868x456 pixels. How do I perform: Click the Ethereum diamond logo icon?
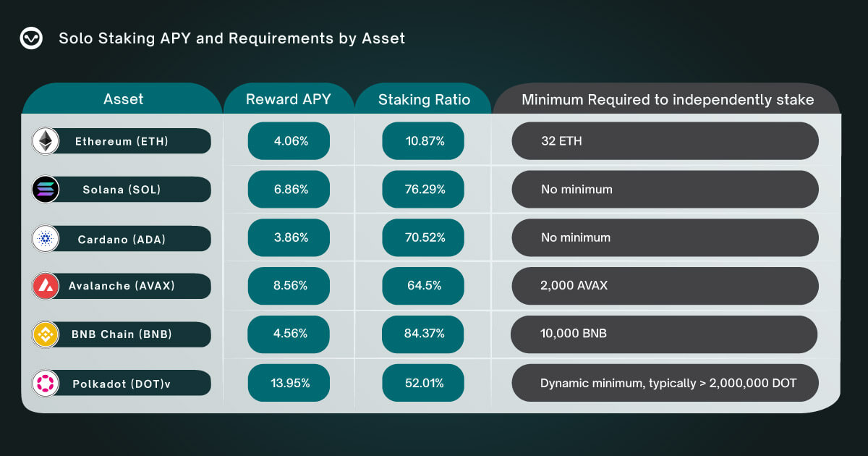46,141
